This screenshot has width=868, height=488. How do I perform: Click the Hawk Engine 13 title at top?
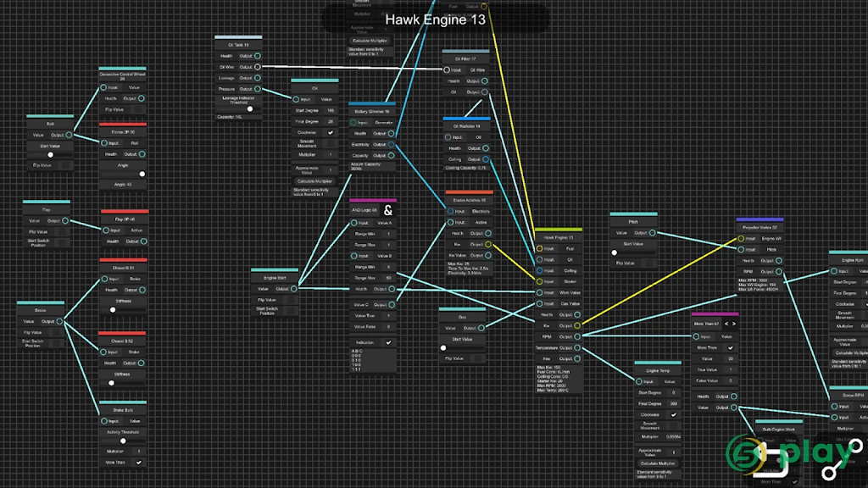[x=435, y=19]
